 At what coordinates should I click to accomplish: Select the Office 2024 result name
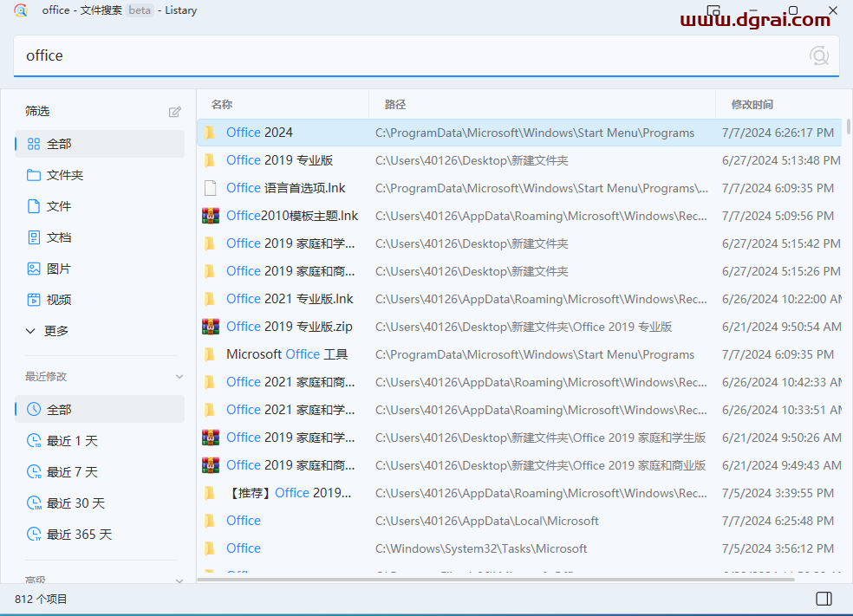click(259, 133)
